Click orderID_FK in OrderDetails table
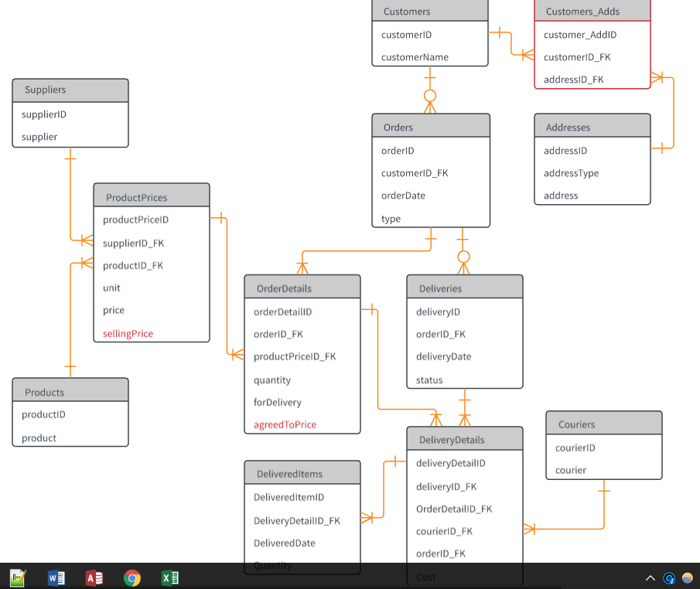The height and width of the screenshot is (589, 700). 278,334
